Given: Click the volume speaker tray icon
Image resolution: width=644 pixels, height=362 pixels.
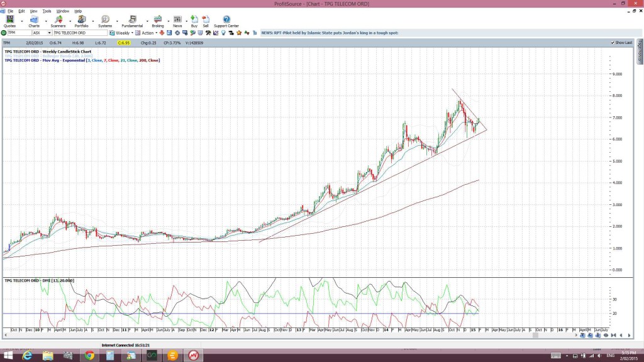Looking at the screenshot, I should pos(599,356).
